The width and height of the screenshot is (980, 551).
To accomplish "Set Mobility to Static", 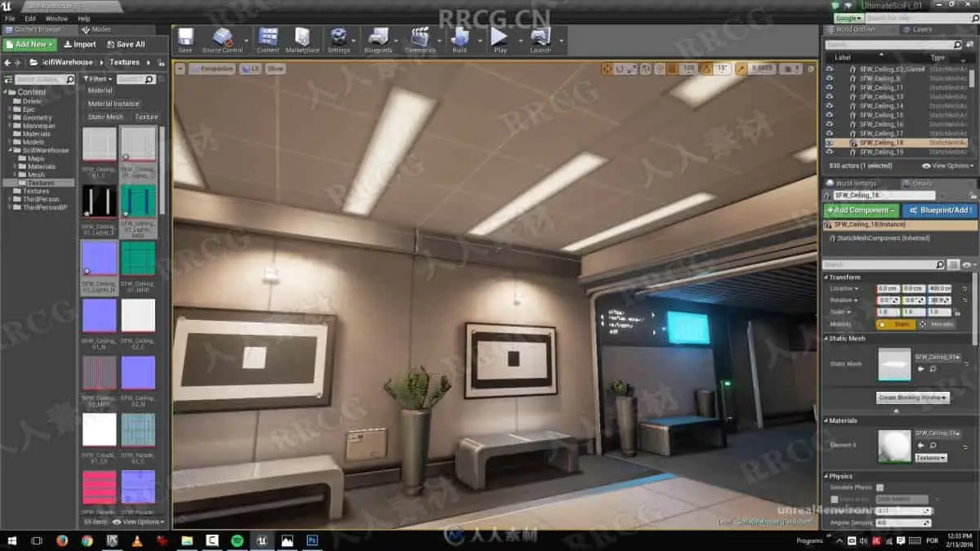I will coord(896,324).
